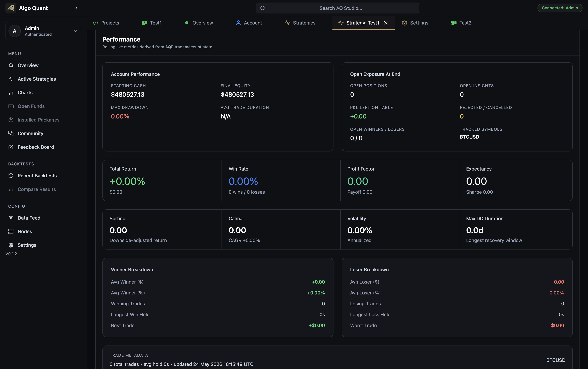
Task: Expand the Admin account dropdown
Action: tap(75, 31)
